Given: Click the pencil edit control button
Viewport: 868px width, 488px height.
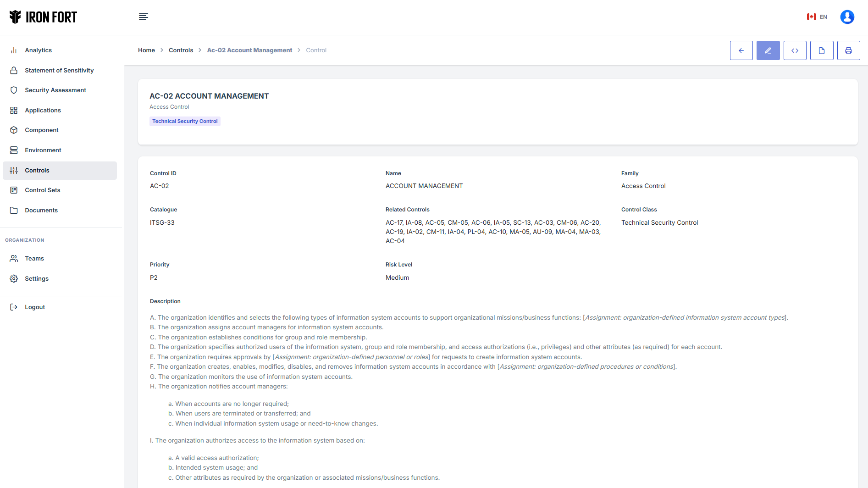Looking at the screenshot, I should tap(768, 50).
